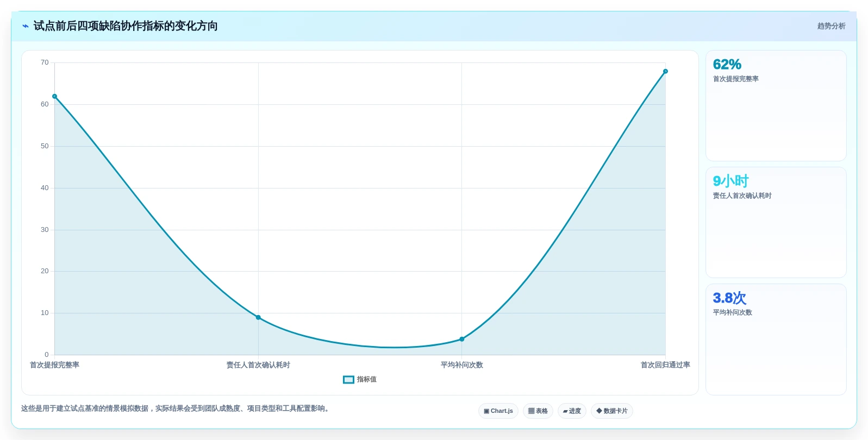Select the 表格 chip
Viewport: 868px width, 440px height.
538,411
